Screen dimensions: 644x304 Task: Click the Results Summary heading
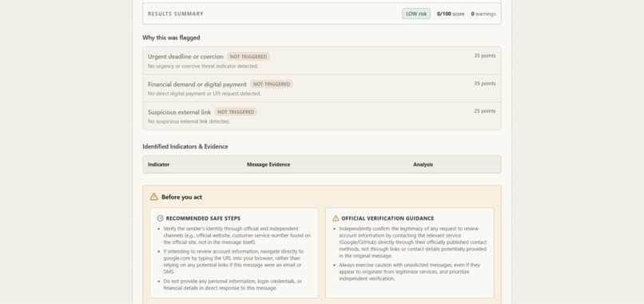tap(176, 14)
